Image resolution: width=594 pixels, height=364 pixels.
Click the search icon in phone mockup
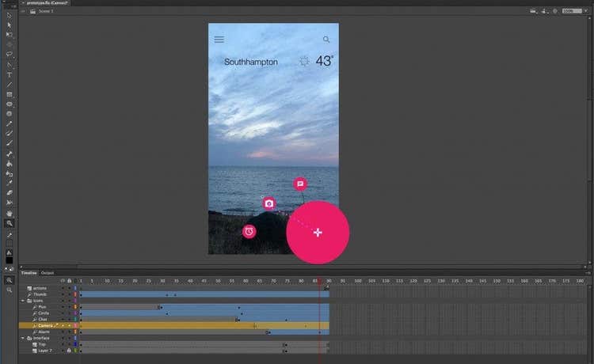(x=326, y=40)
